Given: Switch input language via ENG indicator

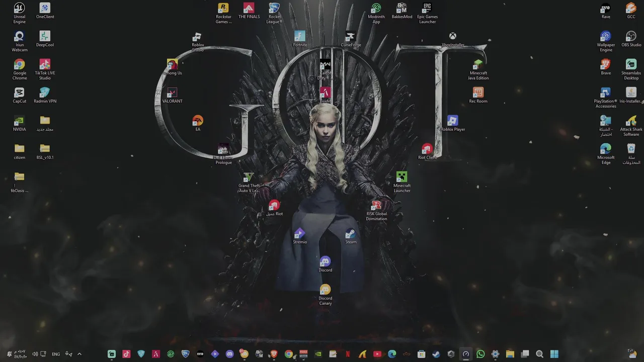Looking at the screenshot, I should pyautogui.click(x=56, y=354).
